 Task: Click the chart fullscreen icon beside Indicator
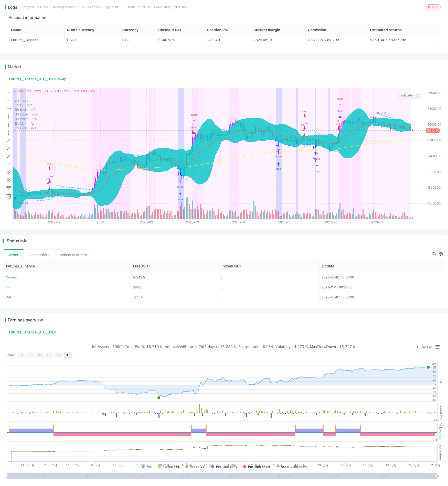tap(418, 95)
